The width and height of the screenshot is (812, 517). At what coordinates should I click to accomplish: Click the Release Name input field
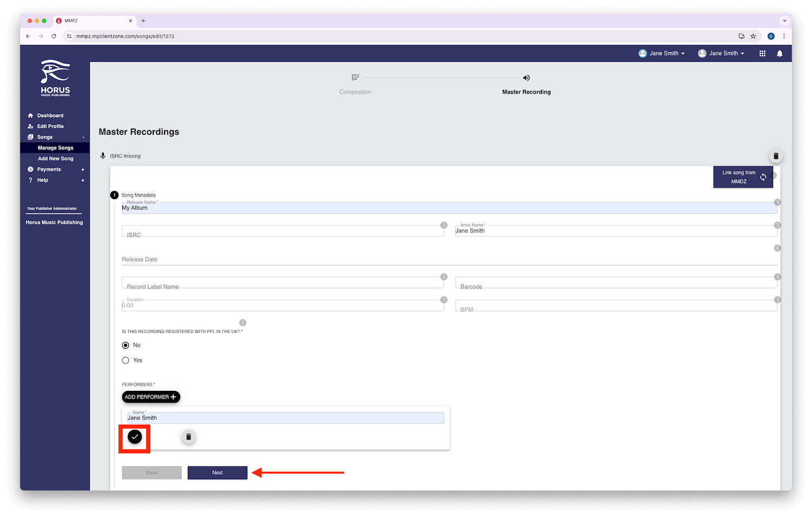pos(449,208)
